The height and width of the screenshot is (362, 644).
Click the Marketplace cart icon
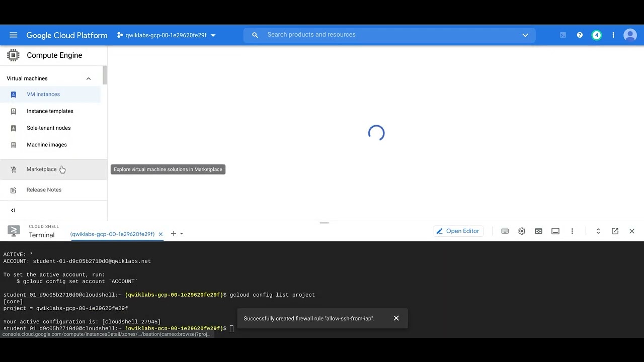click(x=14, y=169)
